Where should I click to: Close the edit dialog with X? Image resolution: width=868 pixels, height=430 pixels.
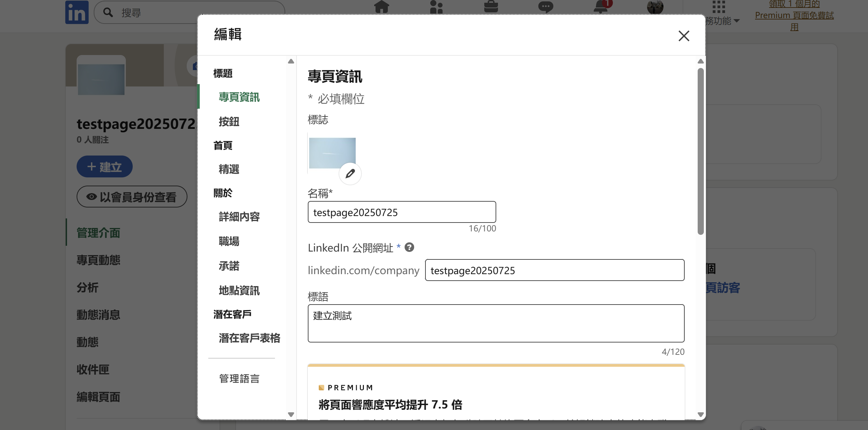pyautogui.click(x=684, y=36)
